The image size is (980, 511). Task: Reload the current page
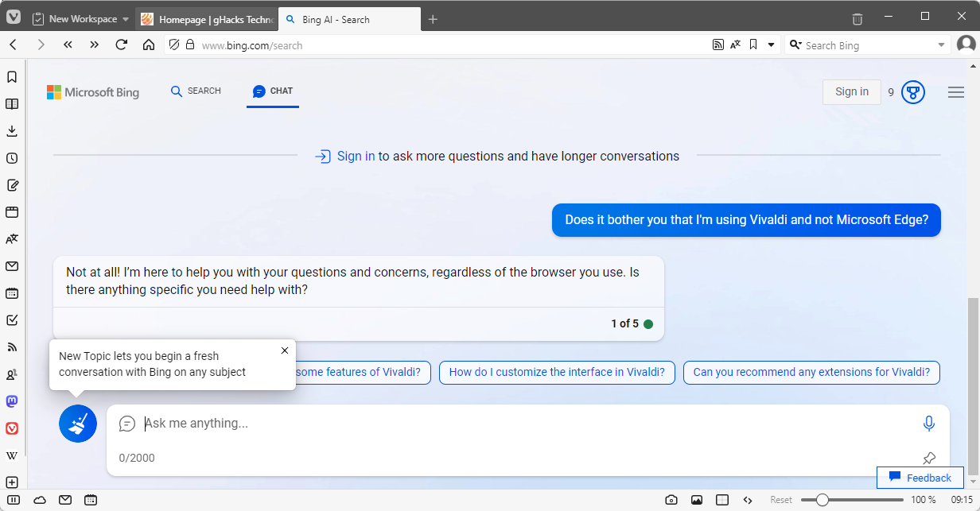(x=122, y=45)
